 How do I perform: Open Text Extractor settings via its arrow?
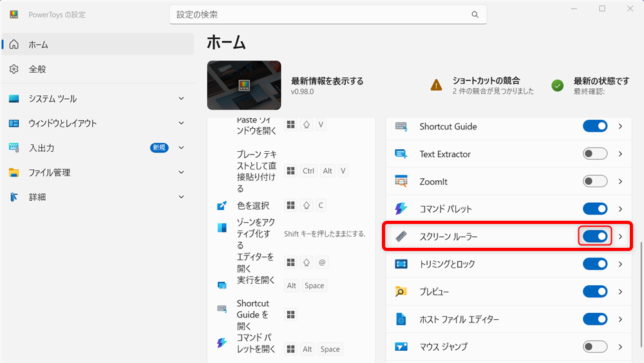(x=620, y=154)
